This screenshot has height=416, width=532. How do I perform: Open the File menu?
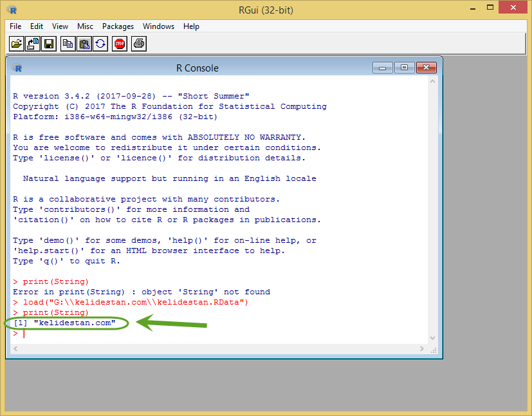(x=15, y=26)
